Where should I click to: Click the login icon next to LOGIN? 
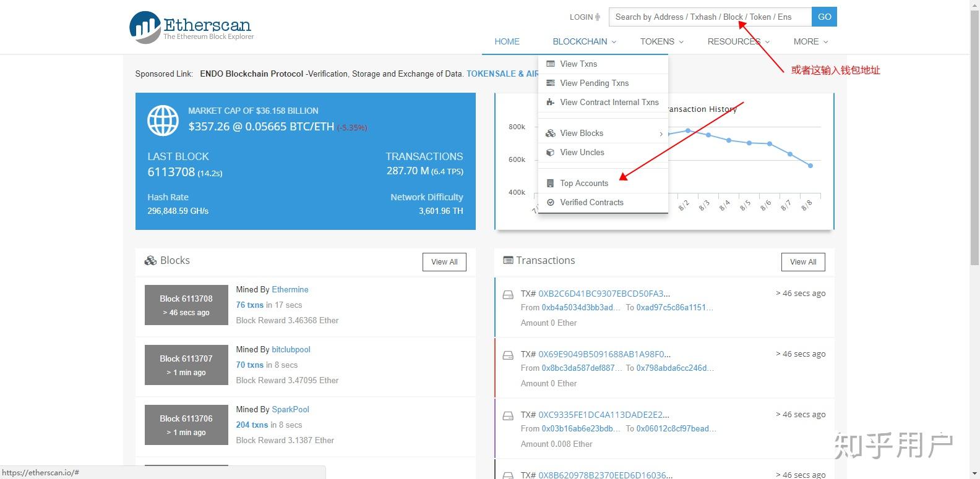coord(598,17)
